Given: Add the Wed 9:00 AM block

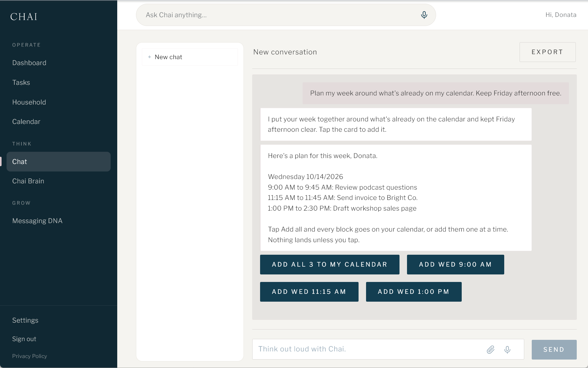Looking at the screenshot, I should [455, 264].
